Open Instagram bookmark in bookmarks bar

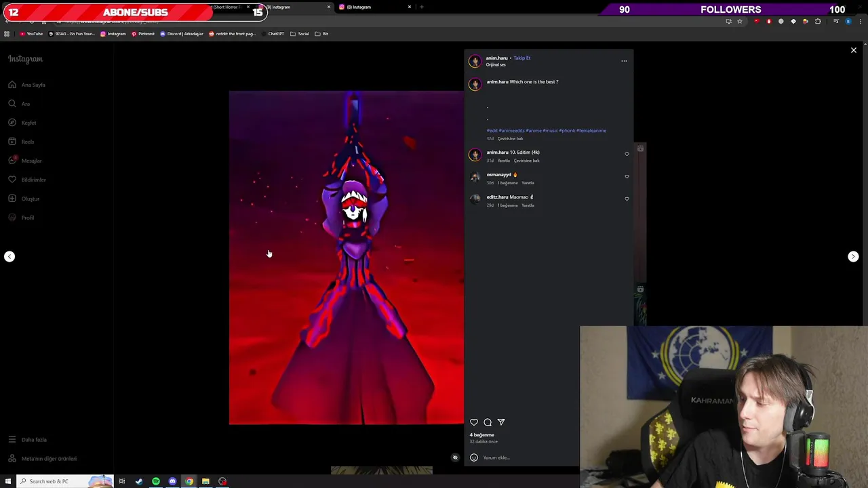pos(113,34)
